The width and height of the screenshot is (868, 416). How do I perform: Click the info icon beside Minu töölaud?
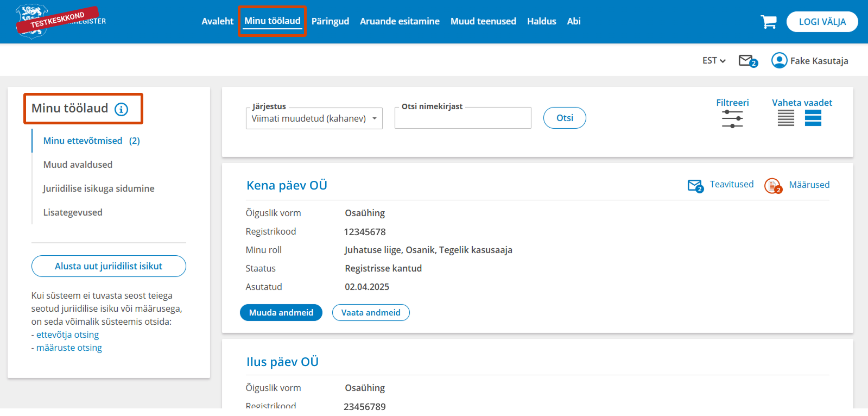click(121, 109)
